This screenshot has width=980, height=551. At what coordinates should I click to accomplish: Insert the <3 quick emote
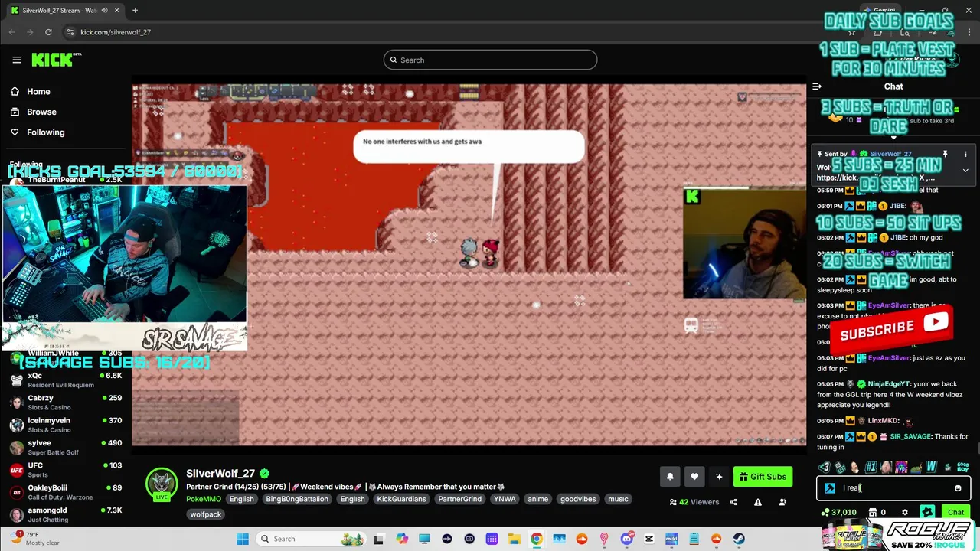(825, 467)
